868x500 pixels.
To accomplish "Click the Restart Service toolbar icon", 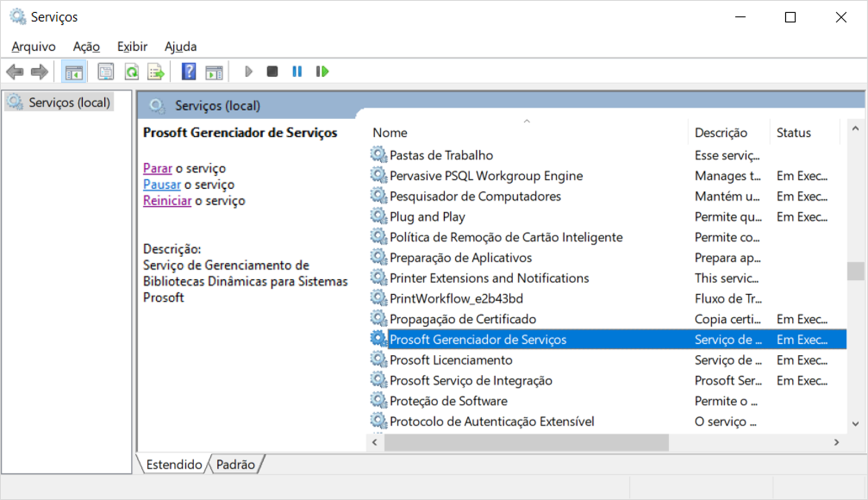I will click(322, 72).
